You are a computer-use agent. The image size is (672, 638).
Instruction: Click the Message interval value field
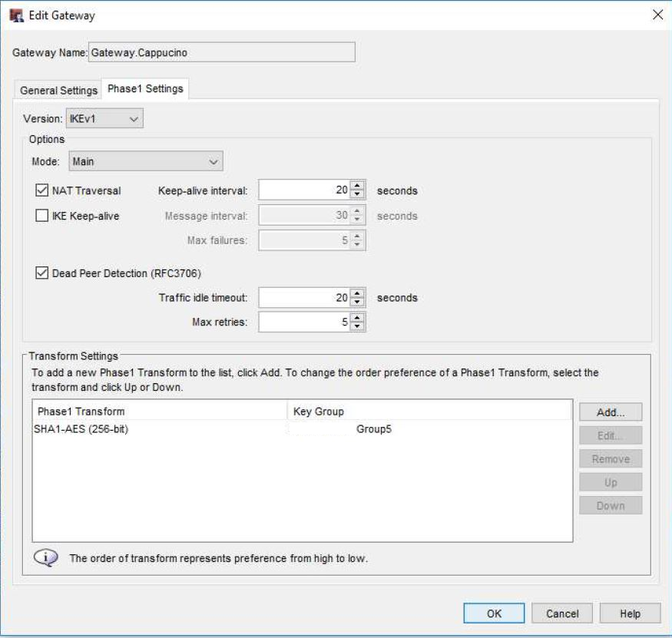(305, 215)
